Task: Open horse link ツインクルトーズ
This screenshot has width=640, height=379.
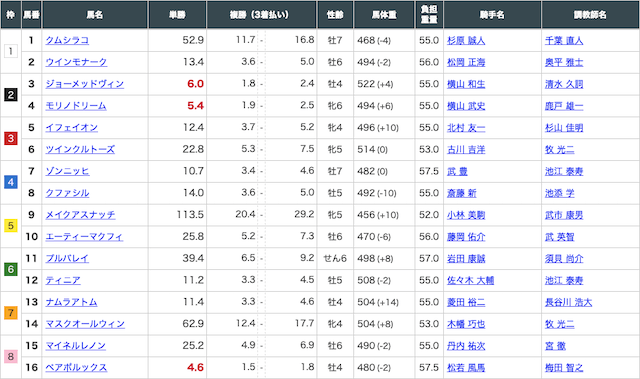Action: [80, 149]
